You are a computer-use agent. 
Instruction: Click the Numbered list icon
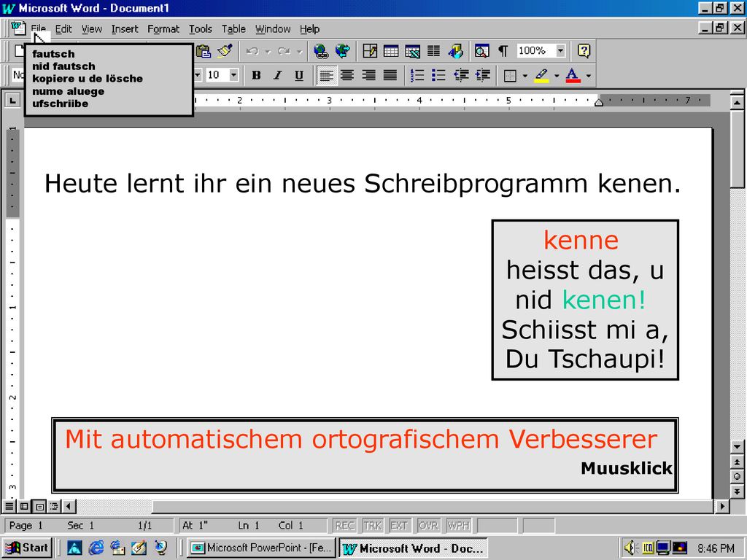pyautogui.click(x=417, y=75)
